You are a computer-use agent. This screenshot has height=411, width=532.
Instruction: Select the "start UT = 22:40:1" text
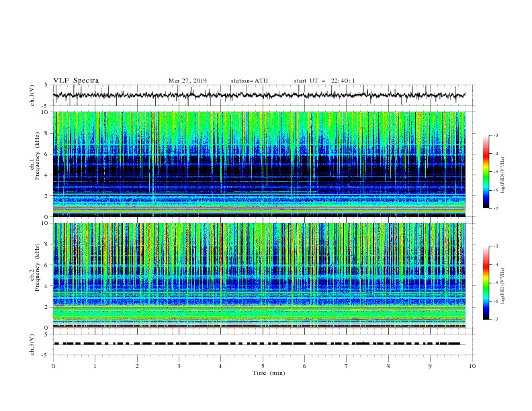coord(324,81)
